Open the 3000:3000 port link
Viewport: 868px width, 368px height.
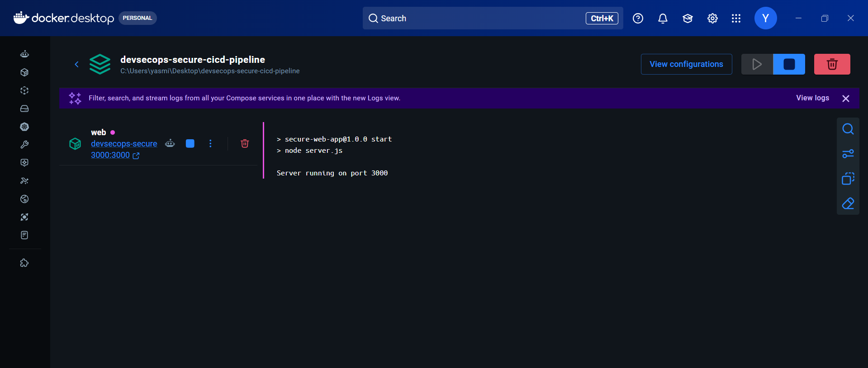click(115, 155)
